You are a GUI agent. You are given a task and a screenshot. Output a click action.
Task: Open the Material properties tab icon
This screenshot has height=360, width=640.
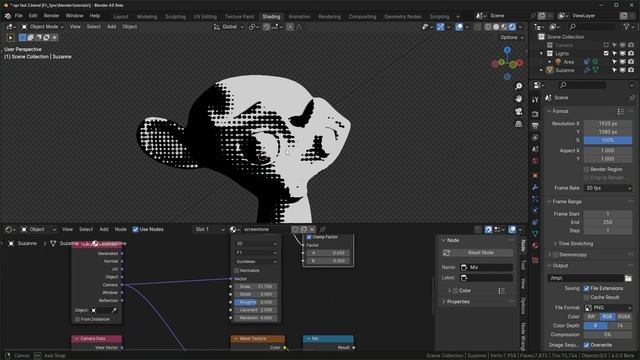535,246
